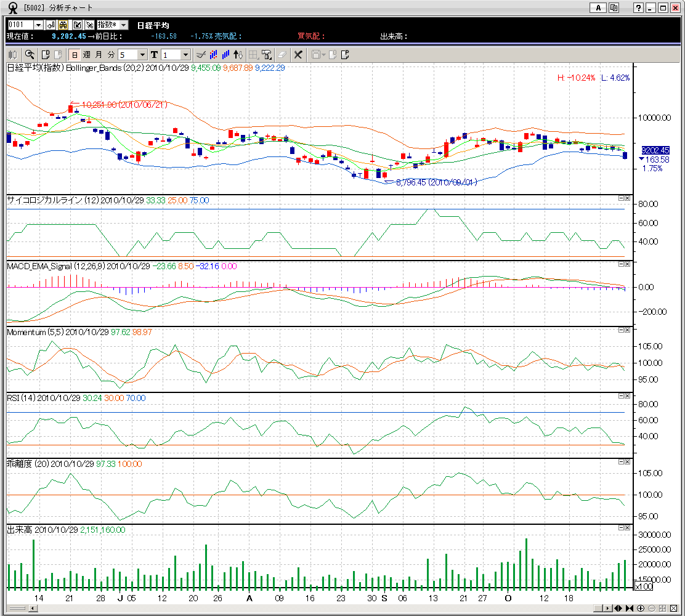Click the enter arrow button beside code box
685x616 pixels.
pyautogui.click(x=51, y=25)
